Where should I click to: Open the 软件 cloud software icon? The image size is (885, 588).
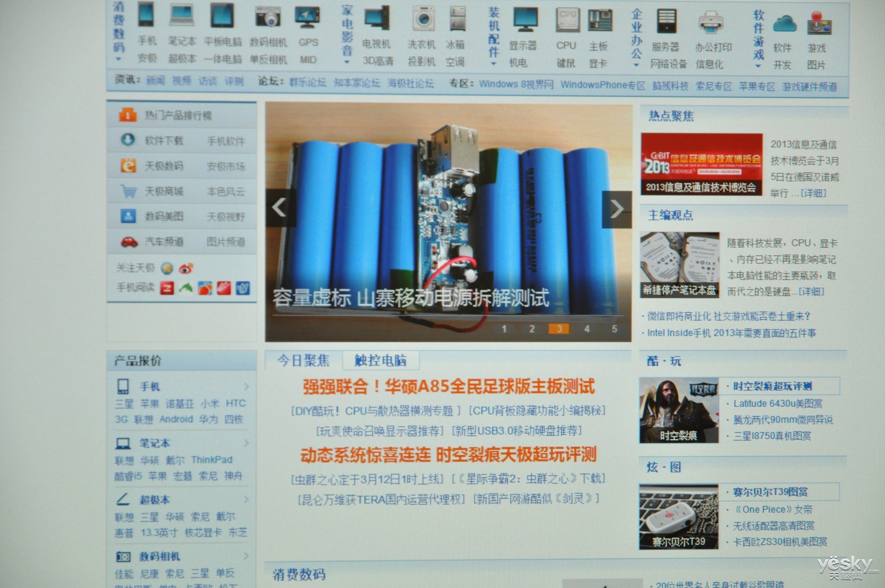coord(784,24)
